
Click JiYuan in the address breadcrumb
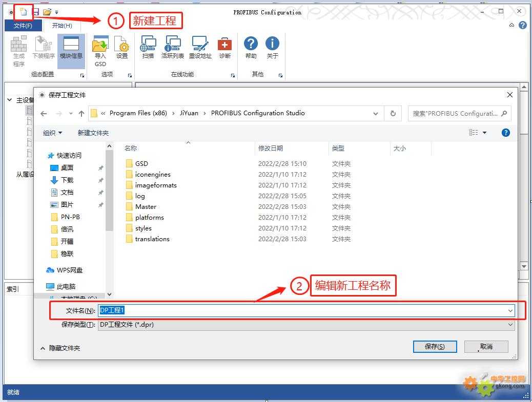189,113
